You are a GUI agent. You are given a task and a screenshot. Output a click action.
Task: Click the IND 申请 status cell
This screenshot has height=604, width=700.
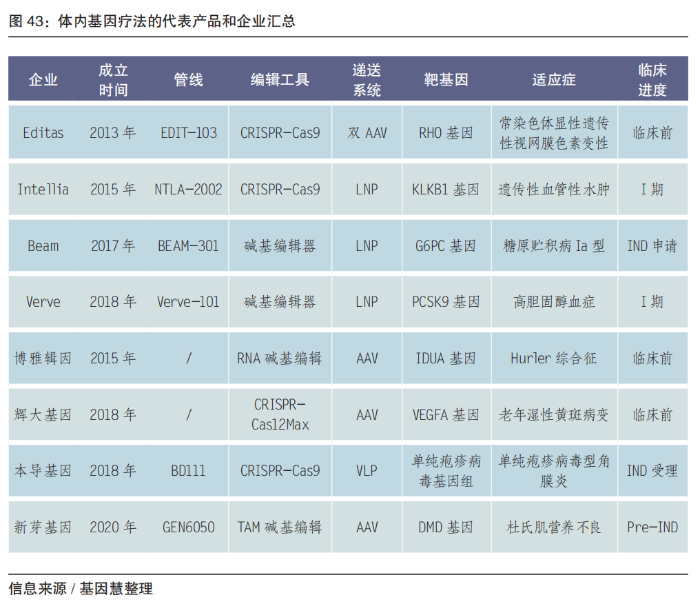pyautogui.click(x=652, y=245)
